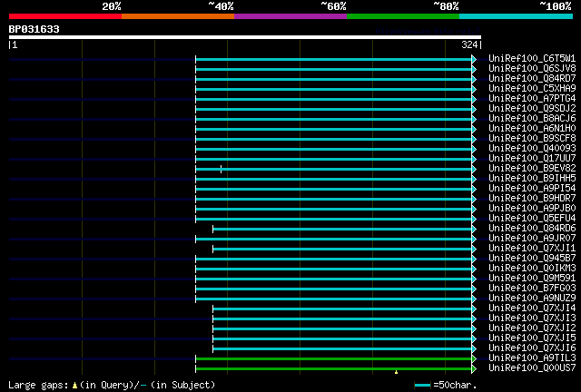Screen dimensions: 581x392
Task: Click the =50char. scale legend bar
Action: tap(423, 386)
